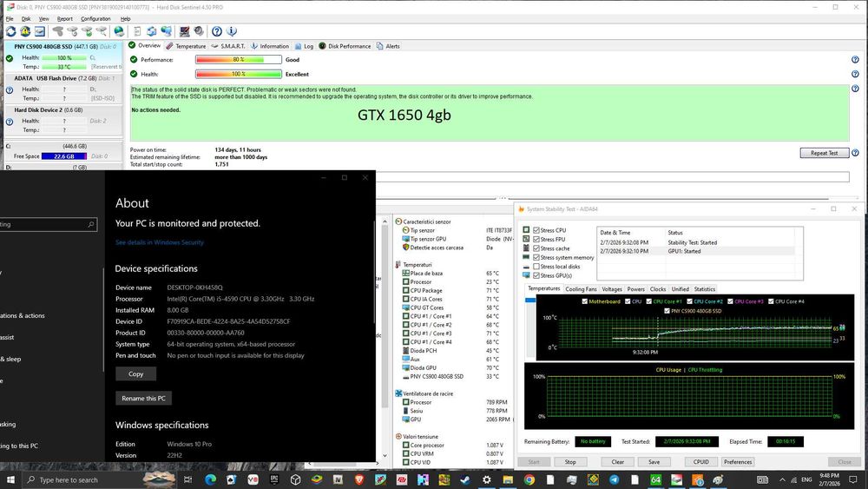The width and height of the screenshot is (868, 489).
Task: Stop the AIDA64 stability test
Action: pos(570,462)
